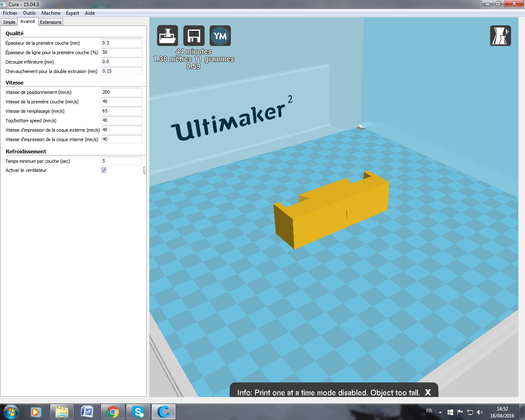Image resolution: width=525 pixels, height=420 pixels.
Task: Open Skype from the taskbar
Action: [138, 412]
